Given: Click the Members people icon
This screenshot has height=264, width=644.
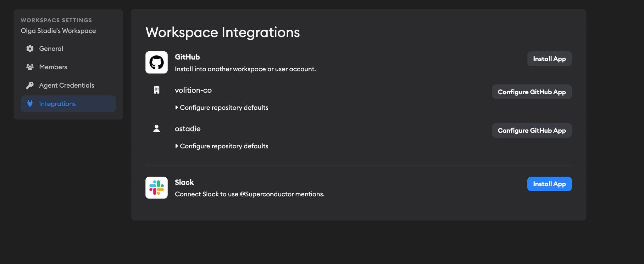Looking at the screenshot, I should [30, 67].
